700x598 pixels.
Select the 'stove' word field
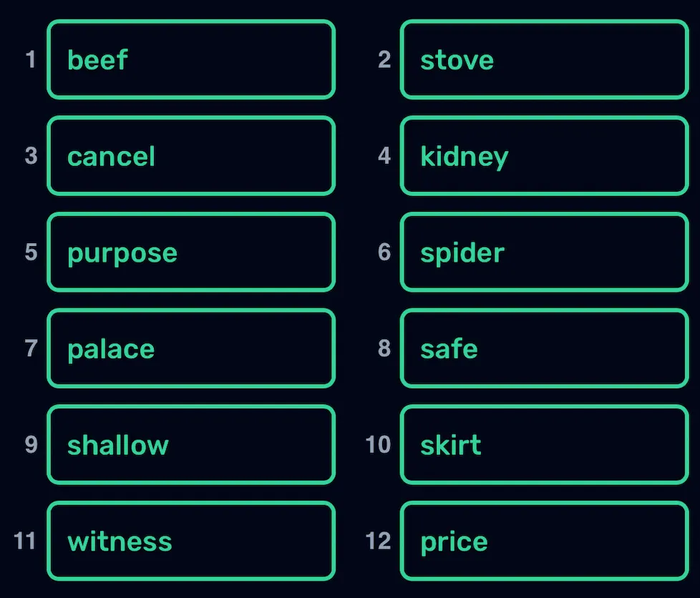pyautogui.click(x=544, y=59)
